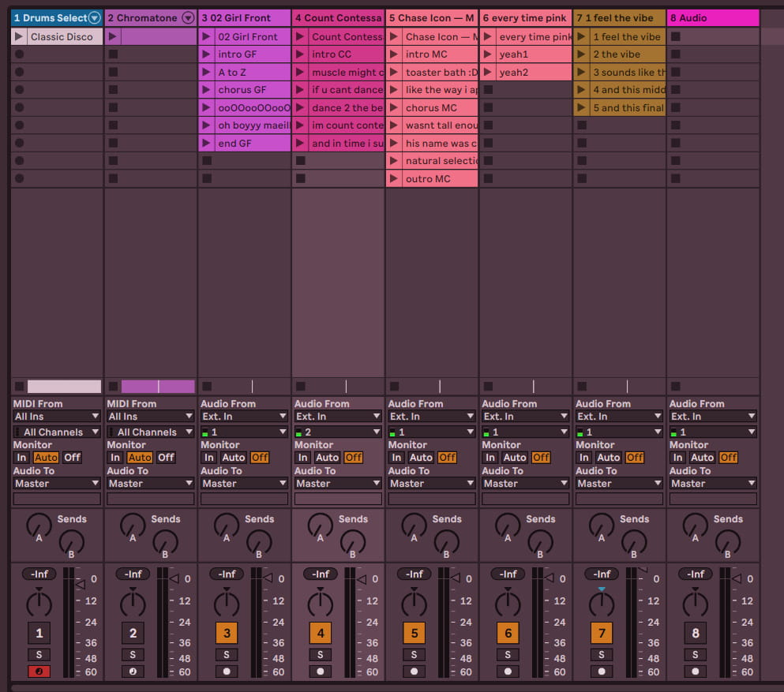
Task: Select the 3 02 Girl Front track header
Action: 244,18
